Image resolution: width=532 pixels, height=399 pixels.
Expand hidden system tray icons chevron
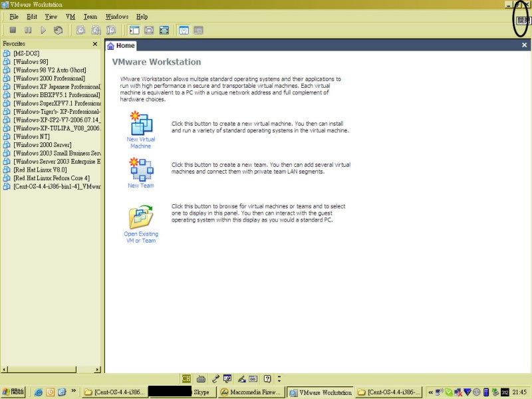coord(430,392)
